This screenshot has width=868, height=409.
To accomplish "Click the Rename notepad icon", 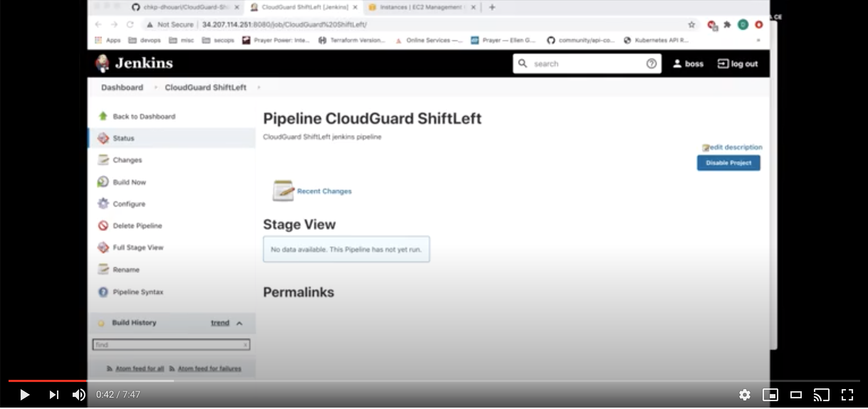I will click(103, 269).
